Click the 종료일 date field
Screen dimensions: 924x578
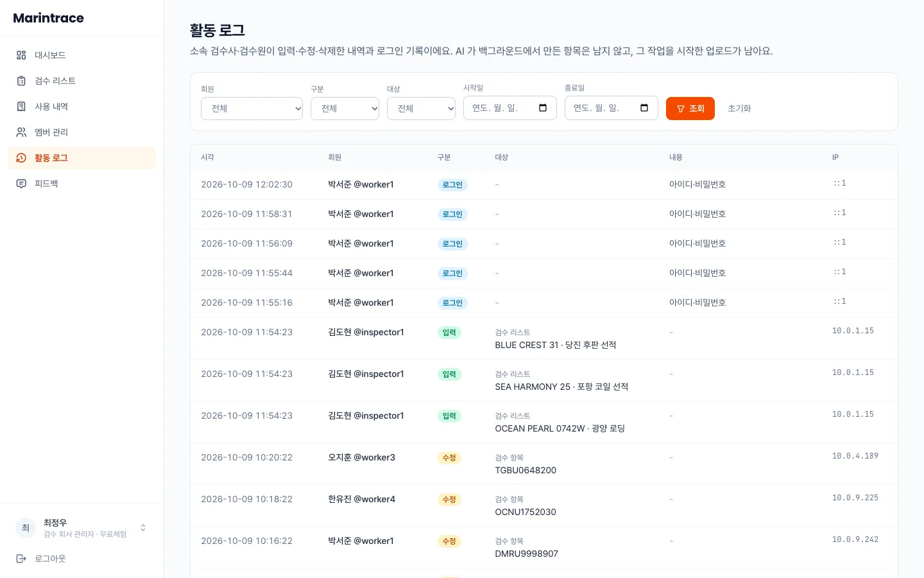coord(612,108)
